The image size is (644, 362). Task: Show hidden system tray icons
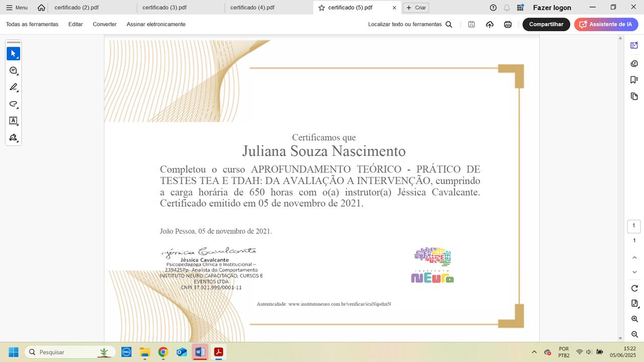click(x=534, y=352)
